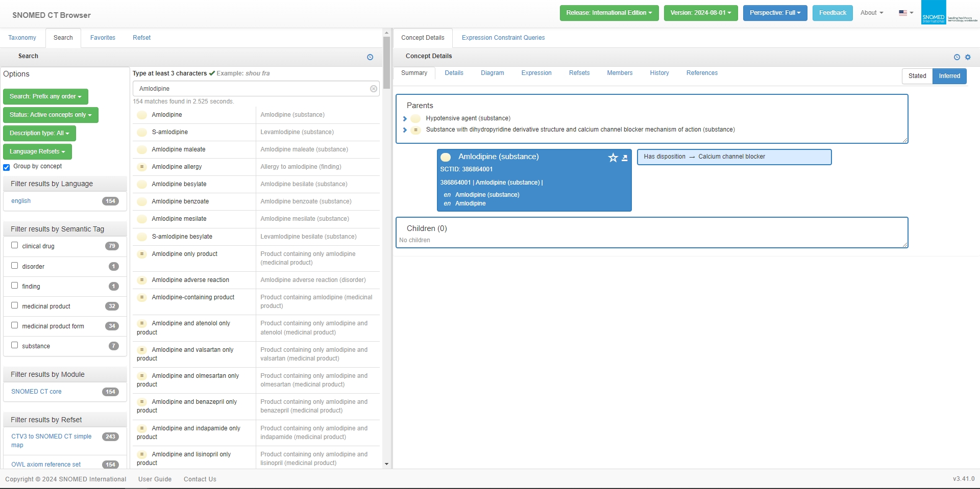Check the substance semantic tag filter

pyautogui.click(x=15, y=345)
